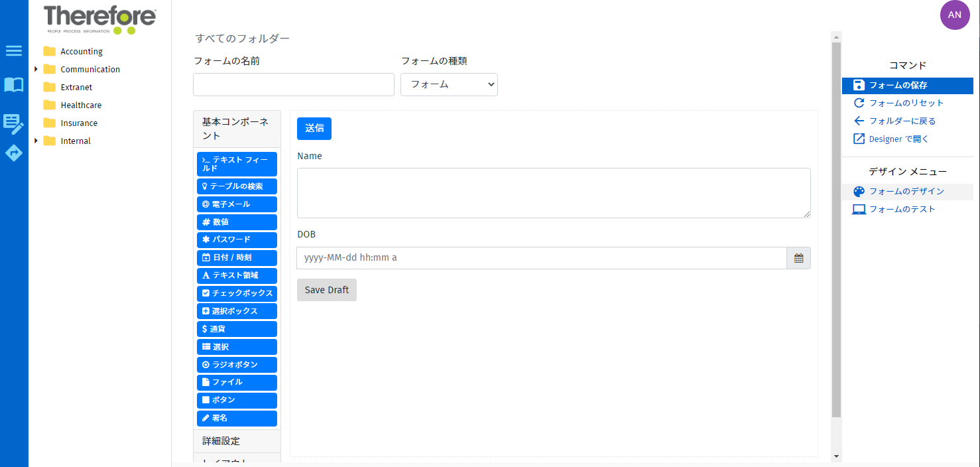Add a パスワード component
Screen dimensions: 980x467
(237, 239)
